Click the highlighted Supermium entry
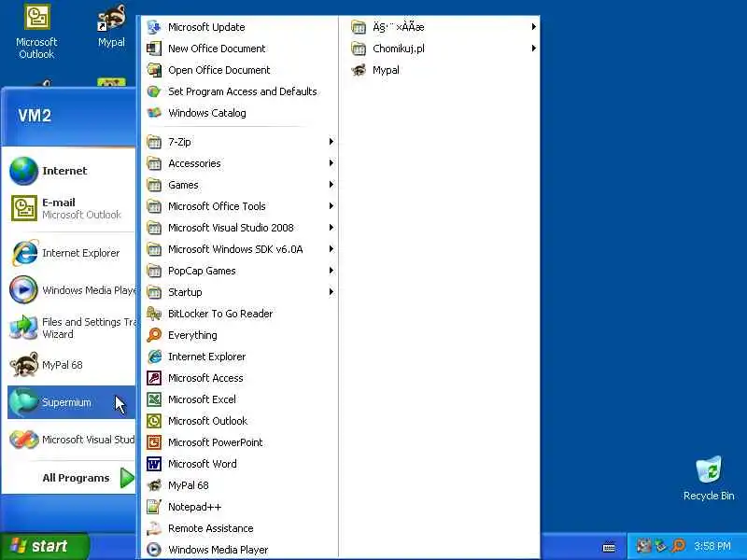 (72, 402)
